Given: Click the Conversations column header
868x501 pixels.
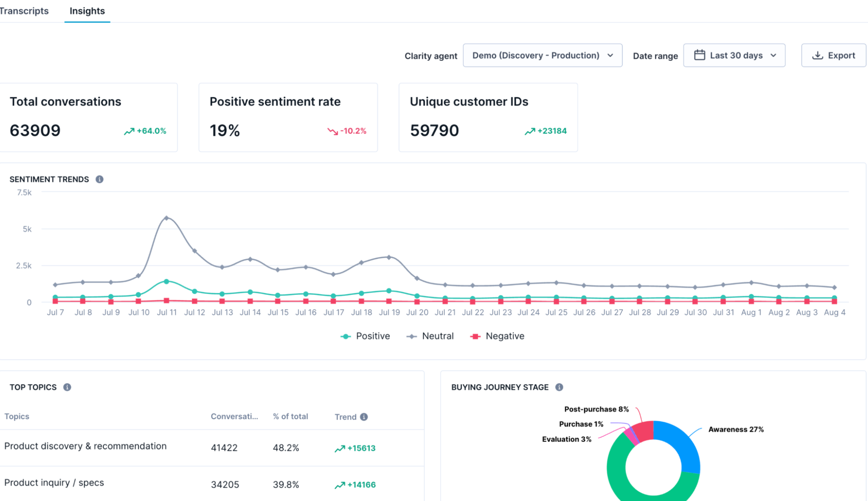Looking at the screenshot, I should coord(234,417).
